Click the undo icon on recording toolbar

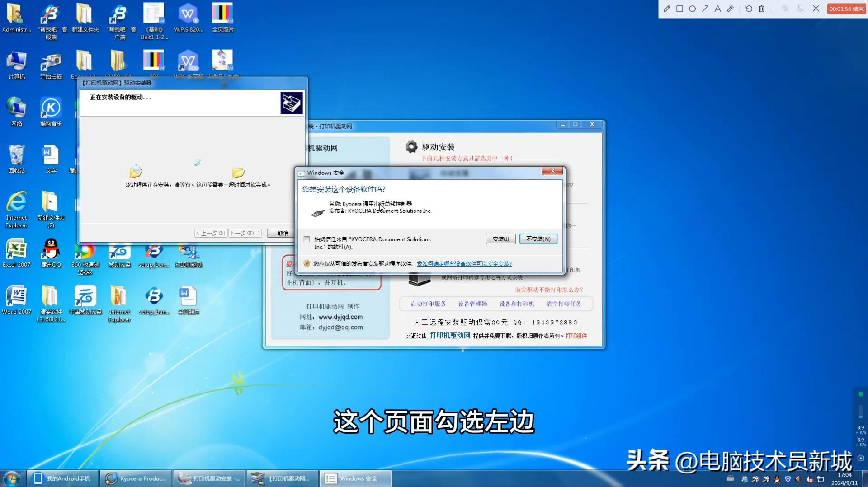(749, 9)
